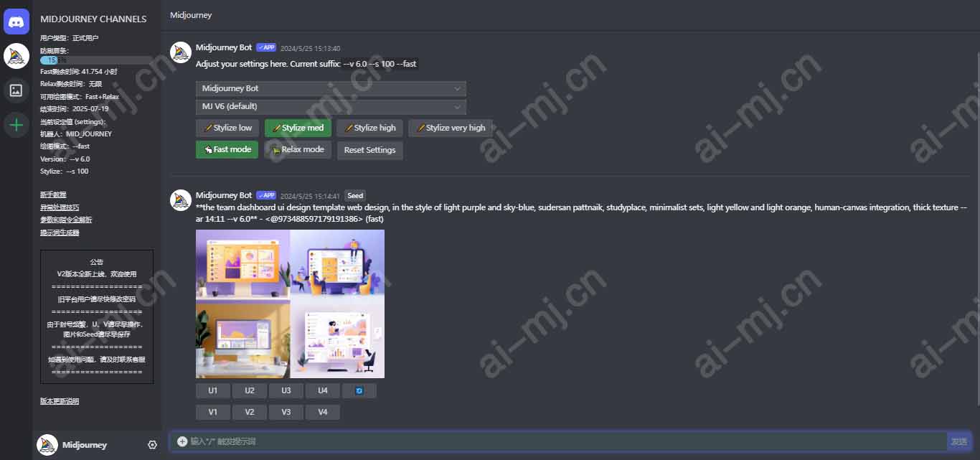Open the image gallery sidebar icon

click(16, 90)
